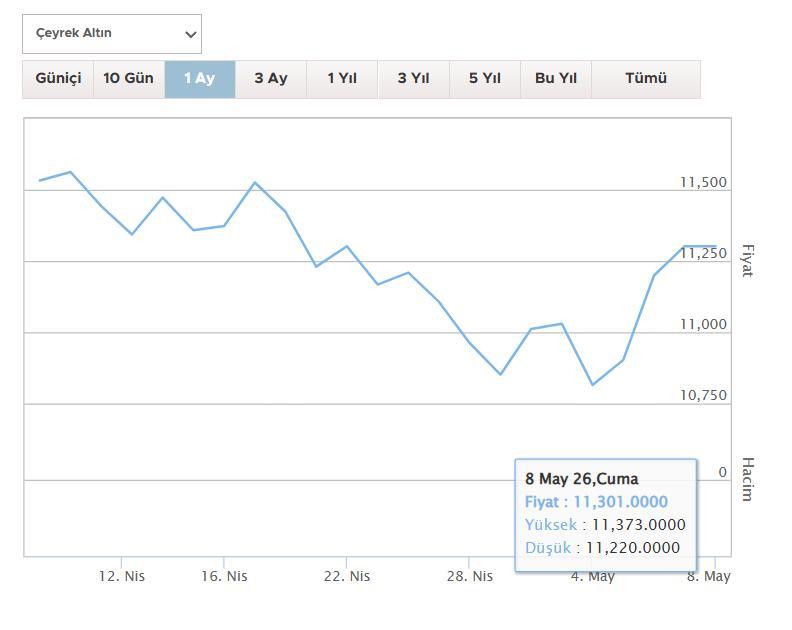Click the Fiyat axis title
The width and height of the screenshot is (792, 630).
(748, 261)
